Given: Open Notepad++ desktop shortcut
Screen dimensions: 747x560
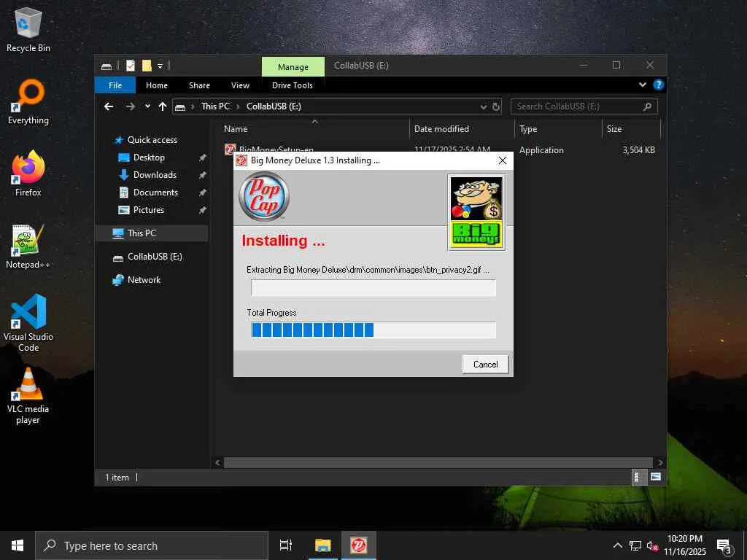Looking at the screenshot, I should 28,246.
